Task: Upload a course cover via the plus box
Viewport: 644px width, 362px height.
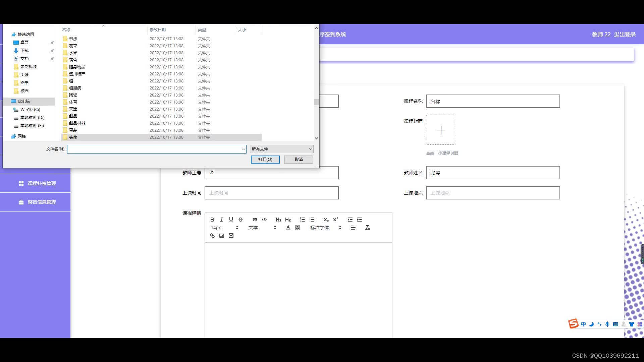Action: pos(441,130)
